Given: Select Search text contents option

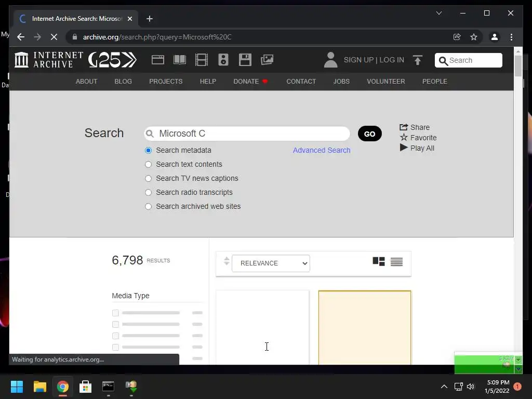Looking at the screenshot, I should (148, 165).
